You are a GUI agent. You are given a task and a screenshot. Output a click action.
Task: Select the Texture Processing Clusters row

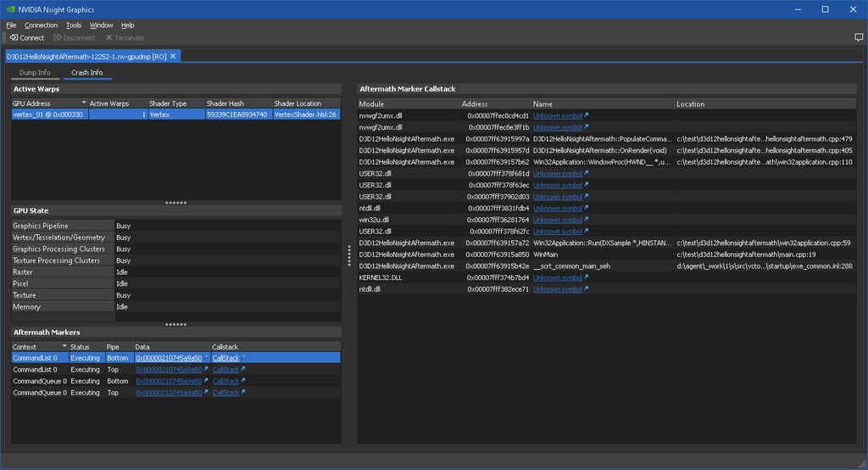175,261
